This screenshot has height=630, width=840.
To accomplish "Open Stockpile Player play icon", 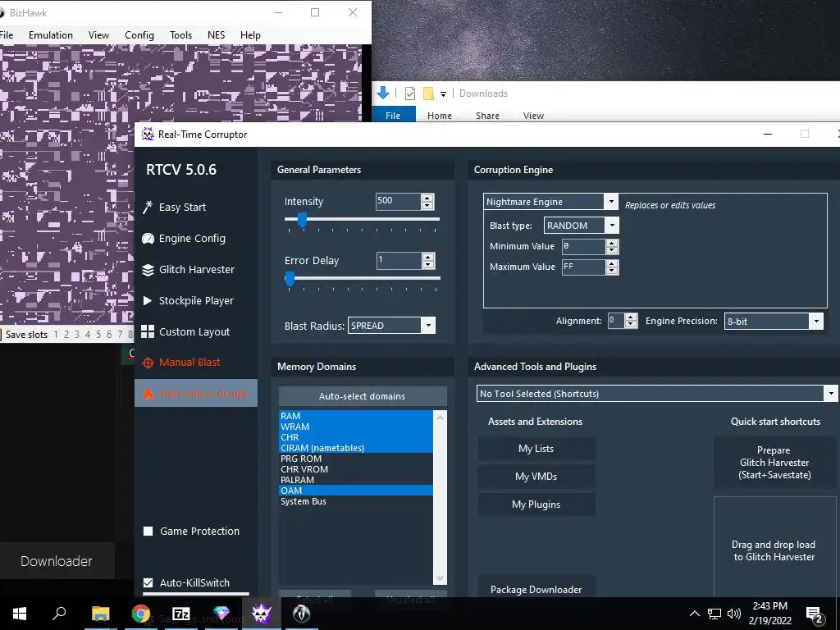I will click(x=148, y=300).
